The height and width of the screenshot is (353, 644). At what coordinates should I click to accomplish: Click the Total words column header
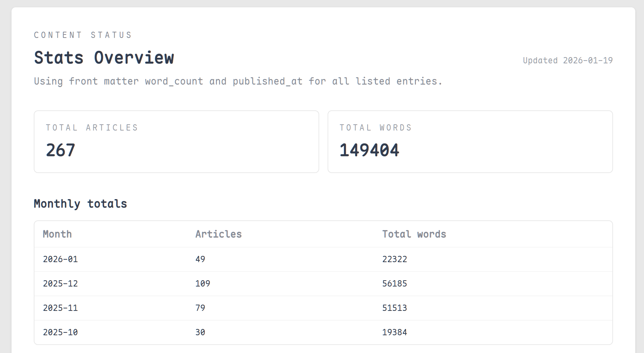pos(414,234)
